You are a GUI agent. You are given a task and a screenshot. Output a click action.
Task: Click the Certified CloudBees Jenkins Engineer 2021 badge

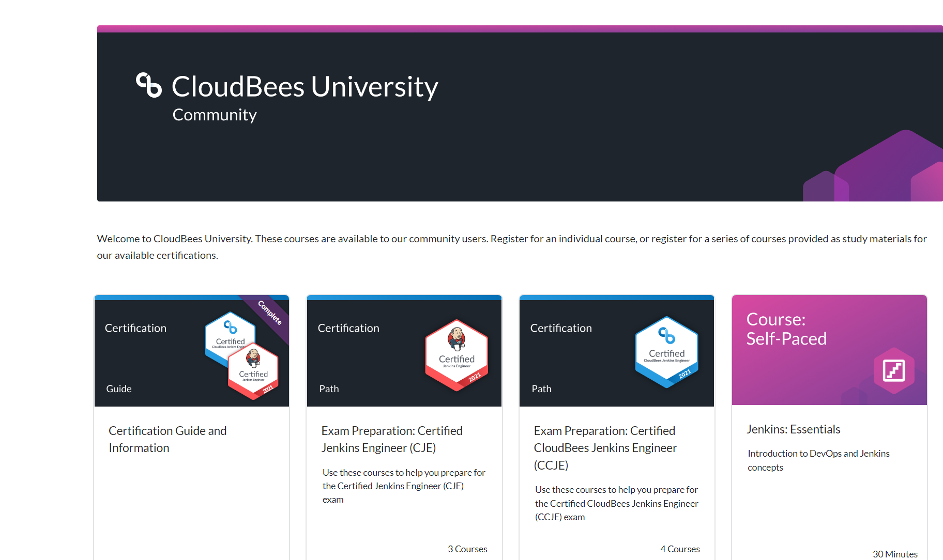(x=667, y=352)
